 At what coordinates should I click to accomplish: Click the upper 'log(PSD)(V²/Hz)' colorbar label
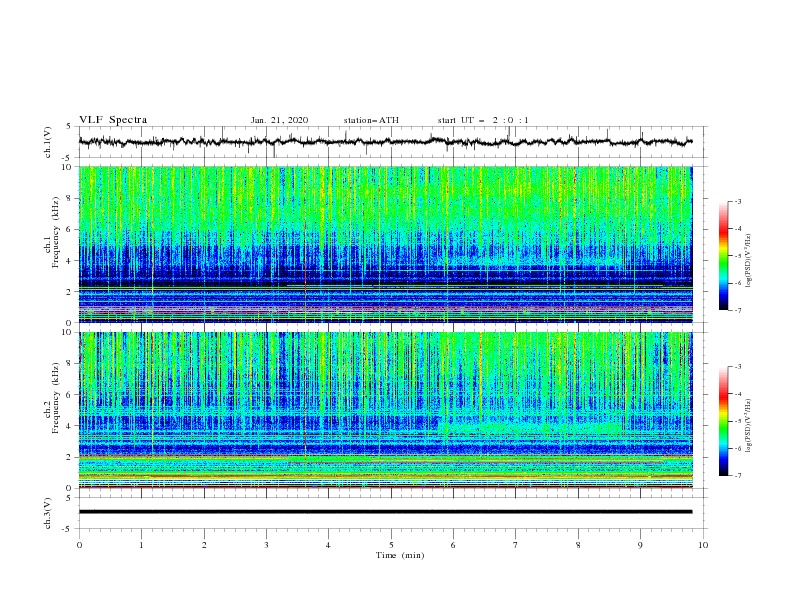[749, 261]
